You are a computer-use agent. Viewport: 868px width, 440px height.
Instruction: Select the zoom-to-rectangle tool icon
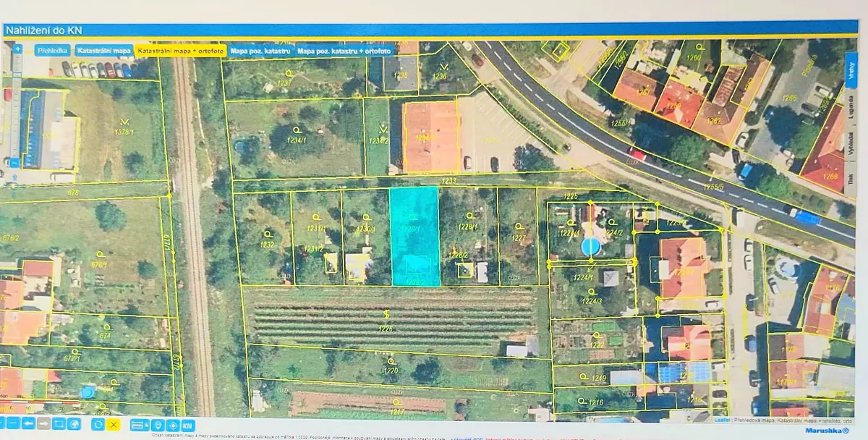point(59,423)
